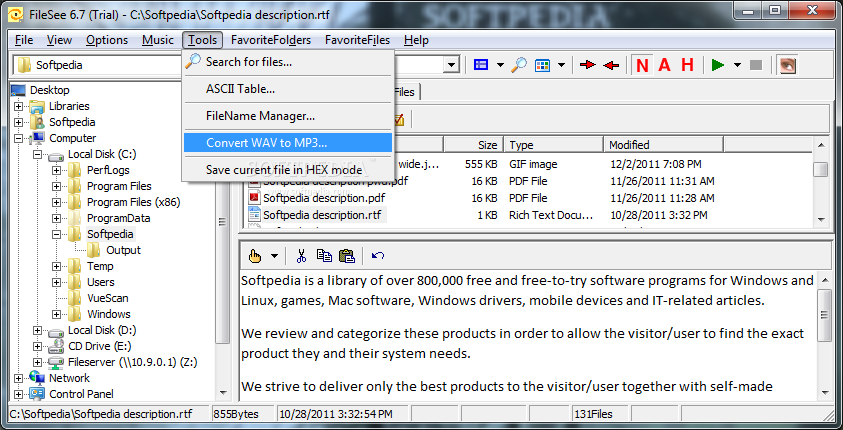
Task: Choose Save current file in HEX mode
Action: point(288,169)
